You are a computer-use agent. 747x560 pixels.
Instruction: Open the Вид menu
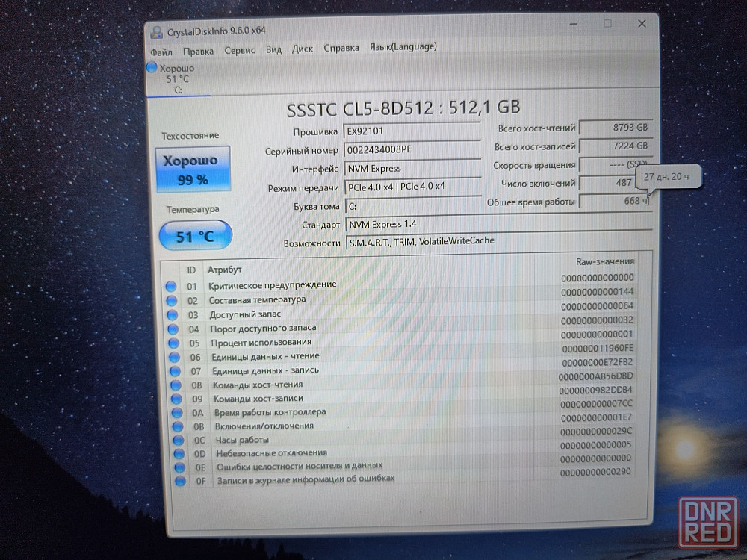point(273,49)
